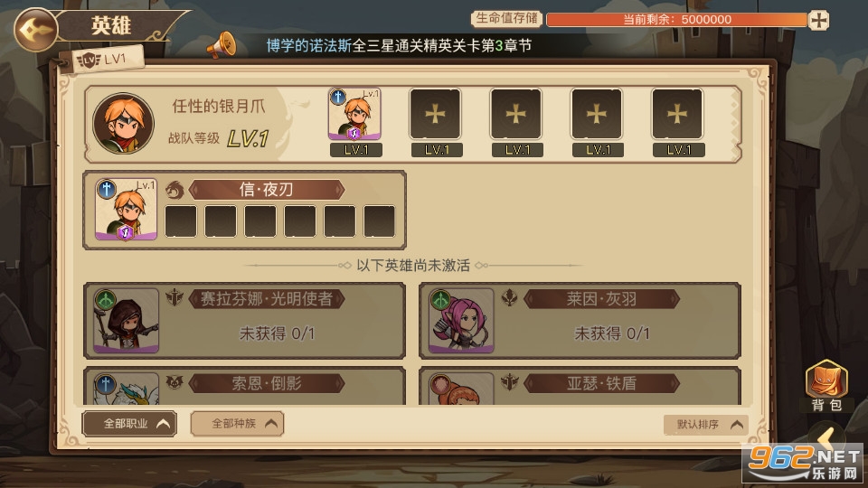
Task: Tap the plus icon next to 生命值存储 bar
Action: [x=819, y=20]
